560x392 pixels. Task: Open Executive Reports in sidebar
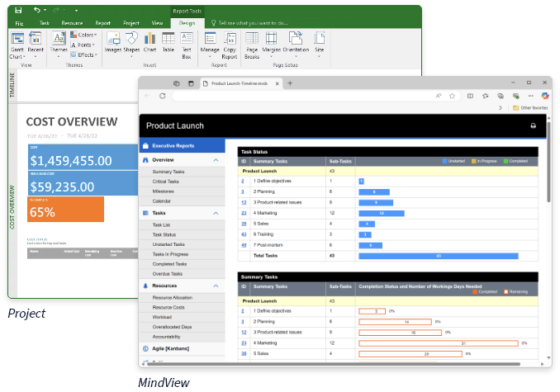click(x=183, y=145)
